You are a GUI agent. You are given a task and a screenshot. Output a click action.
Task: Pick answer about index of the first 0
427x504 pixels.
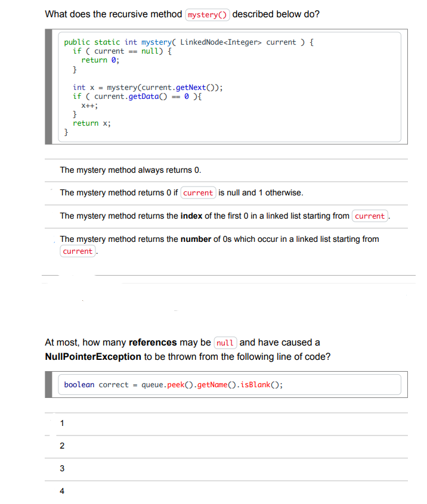[x=226, y=216]
